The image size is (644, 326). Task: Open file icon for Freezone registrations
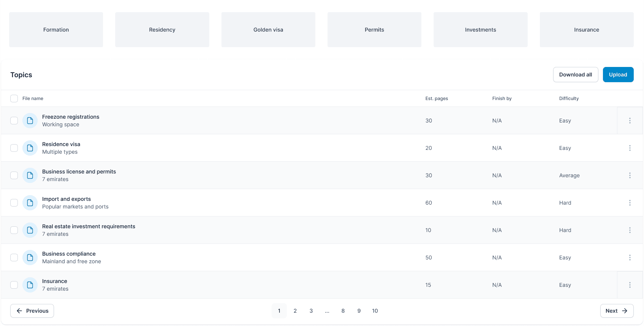30,121
